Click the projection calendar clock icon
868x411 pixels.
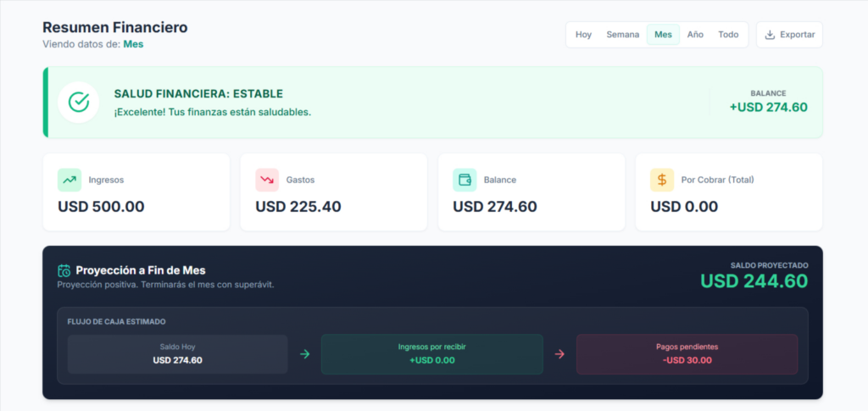coord(64,270)
